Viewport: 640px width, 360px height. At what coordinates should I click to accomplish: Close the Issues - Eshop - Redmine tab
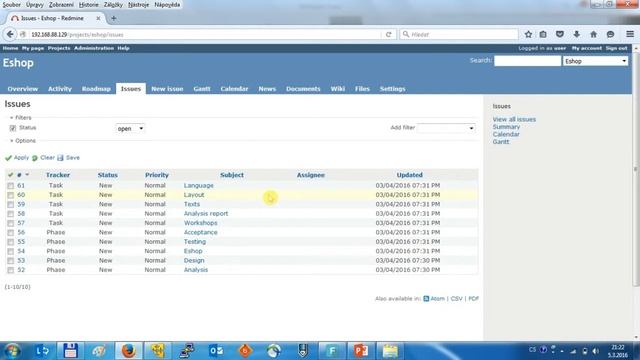pyautogui.click(x=98, y=18)
